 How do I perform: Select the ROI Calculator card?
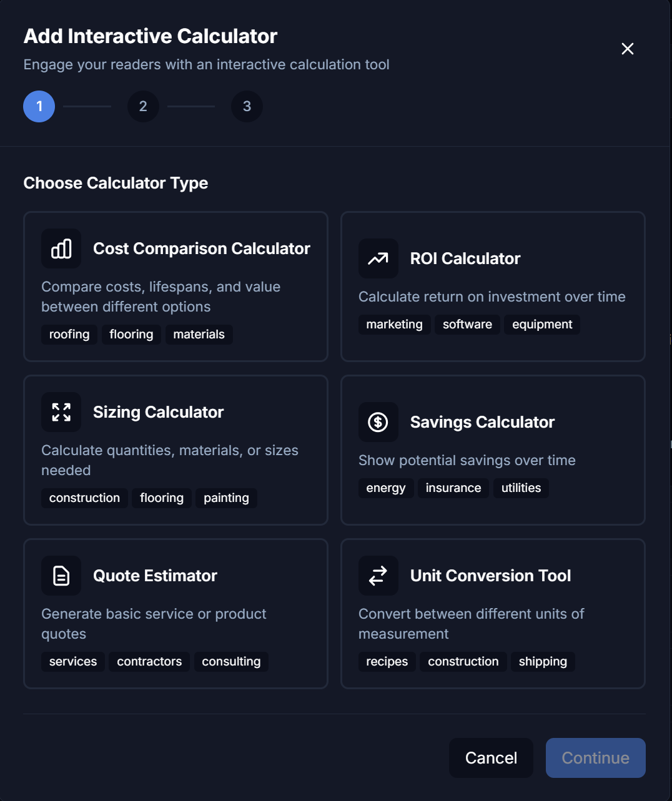(493, 287)
